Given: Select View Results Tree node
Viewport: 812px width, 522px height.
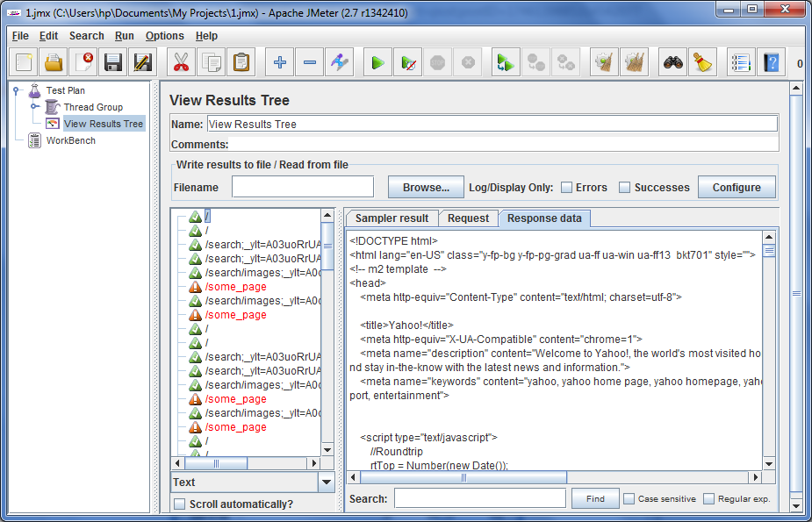Looking at the screenshot, I should 103,124.
